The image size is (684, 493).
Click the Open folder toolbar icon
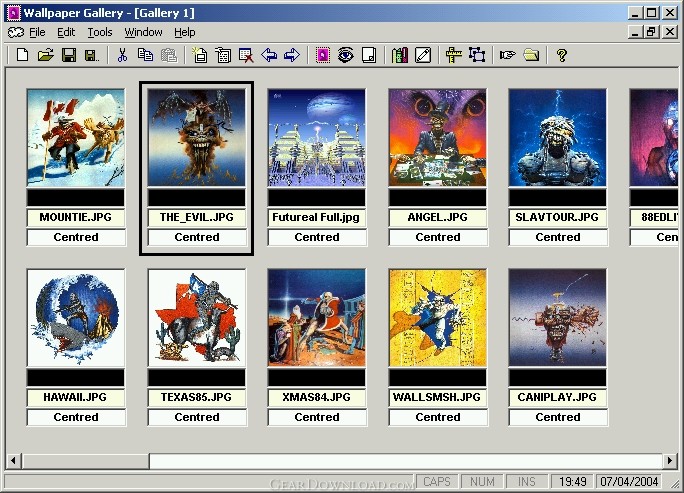click(x=46, y=55)
